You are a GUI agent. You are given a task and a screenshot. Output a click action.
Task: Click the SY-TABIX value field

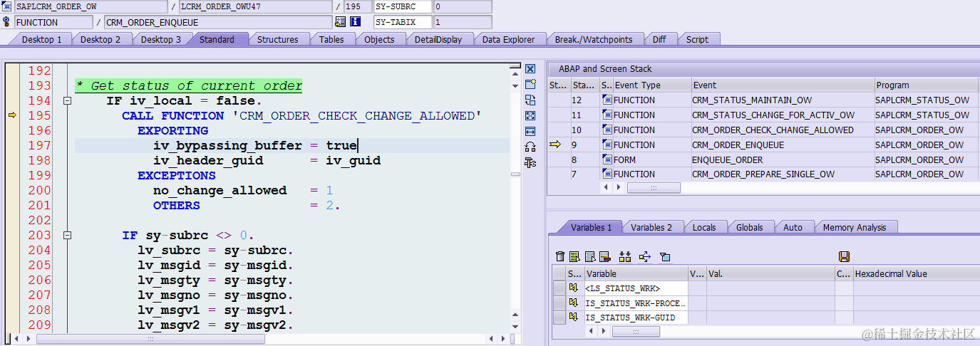463,22
